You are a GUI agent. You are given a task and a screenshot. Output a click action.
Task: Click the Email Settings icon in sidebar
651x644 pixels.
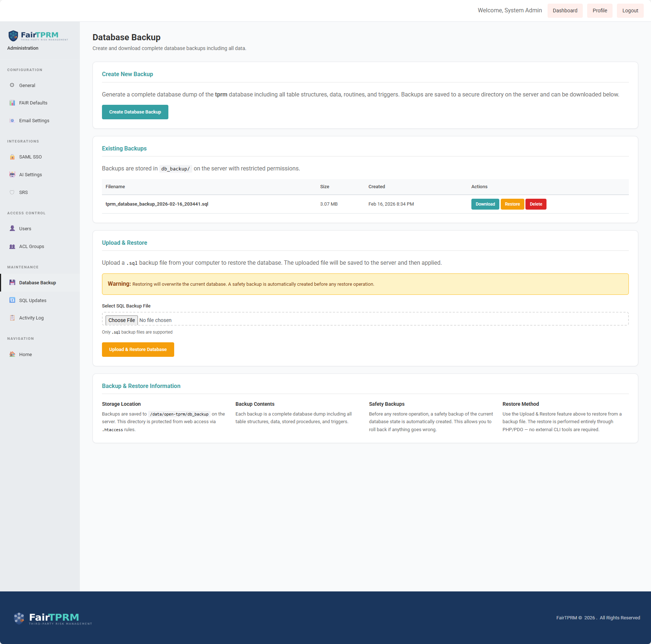pos(12,121)
